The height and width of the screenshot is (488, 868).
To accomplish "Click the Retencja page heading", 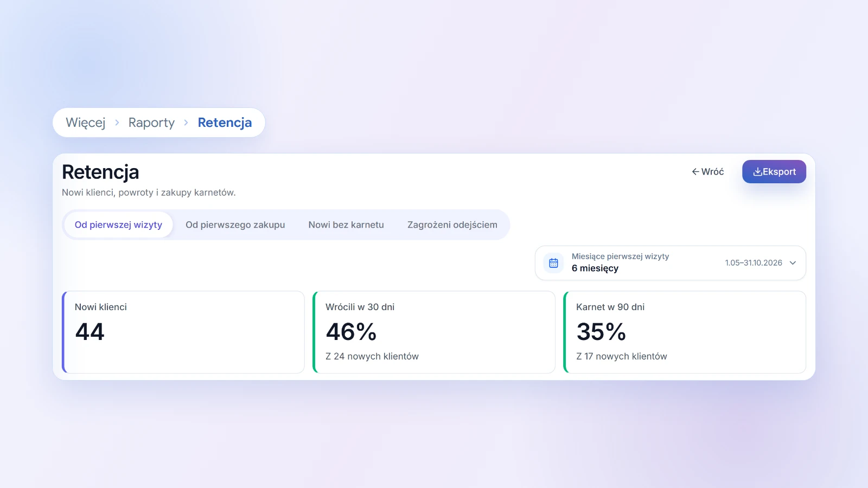I will tap(100, 172).
